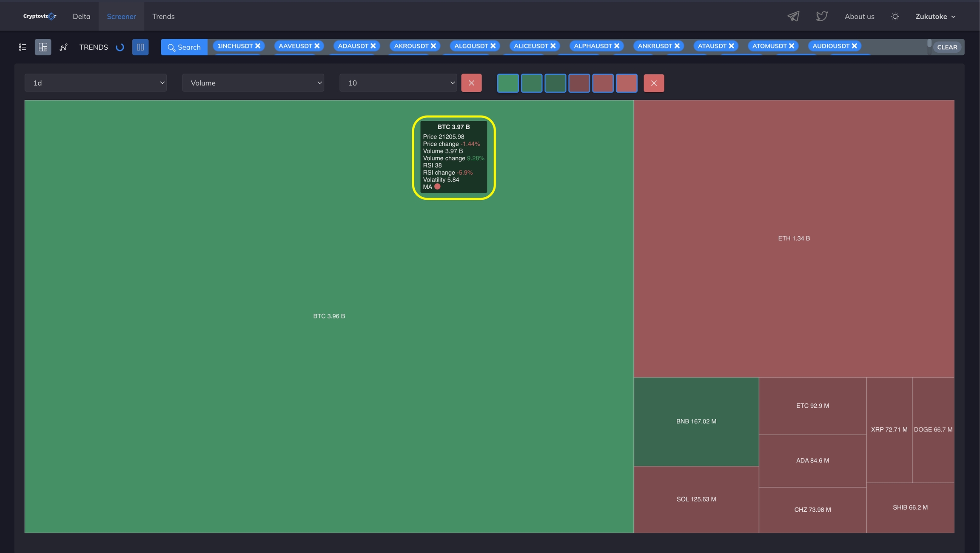Click the TRENDS refresh spinner icon

[120, 47]
